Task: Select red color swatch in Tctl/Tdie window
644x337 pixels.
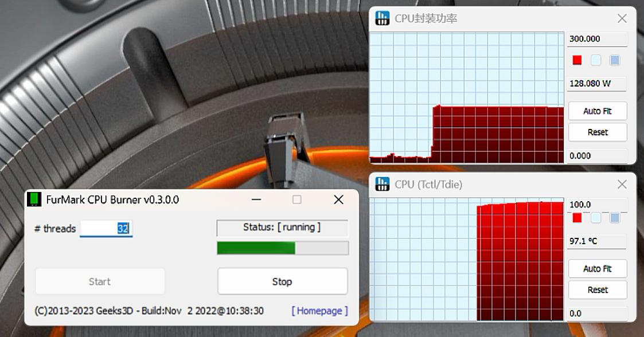Action: click(577, 218)
